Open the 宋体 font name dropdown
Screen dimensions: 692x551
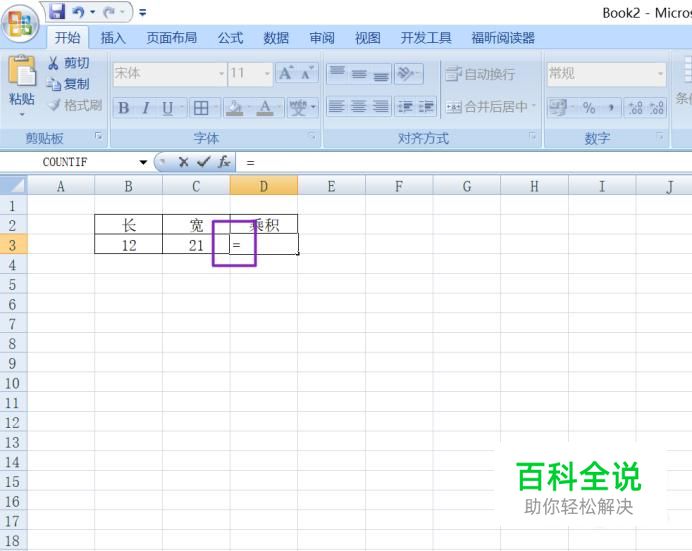(x=221, y=73)
